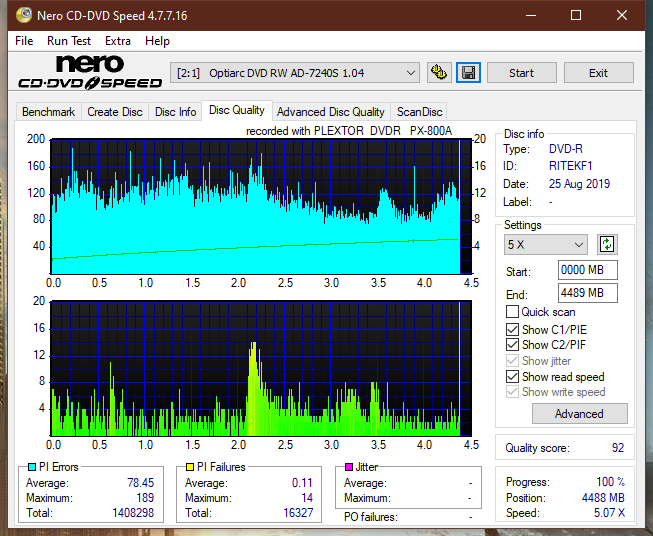
Task: Minimize the Nero CD-DVD Speed window
Action: point(531,15)
